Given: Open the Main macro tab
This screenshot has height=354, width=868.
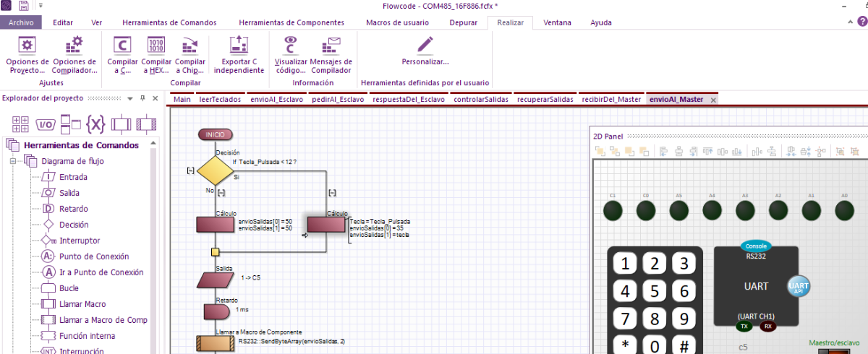Looking at the screenshot, I should click(182, 99).
